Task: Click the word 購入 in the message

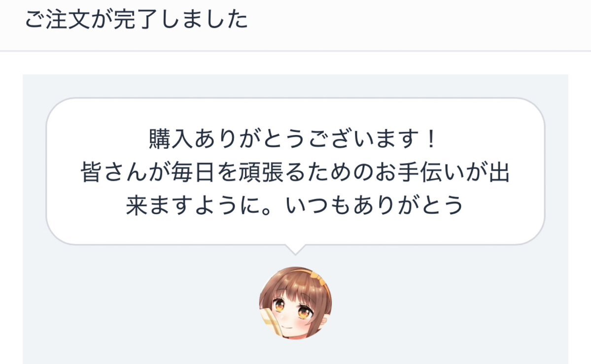Action: [172, 138]
